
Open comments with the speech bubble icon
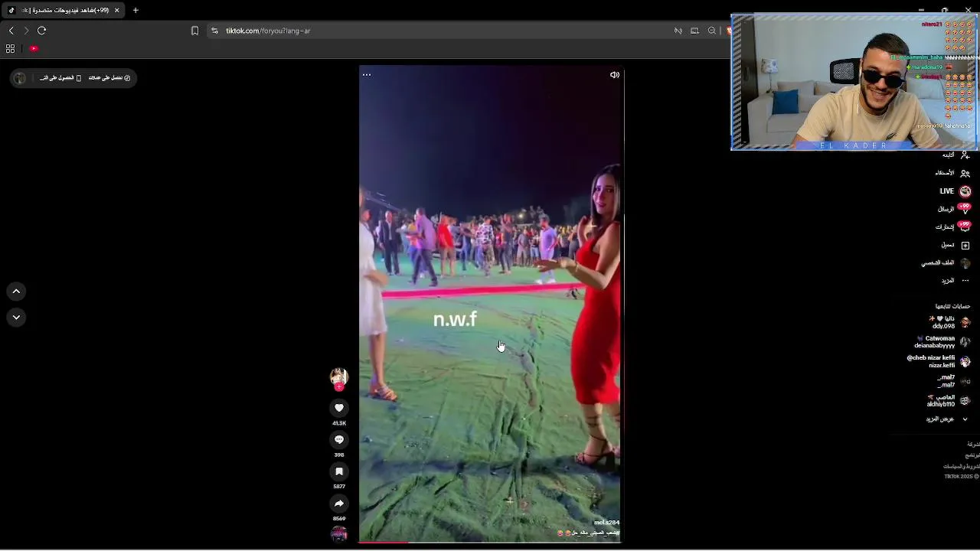(339, 440)
